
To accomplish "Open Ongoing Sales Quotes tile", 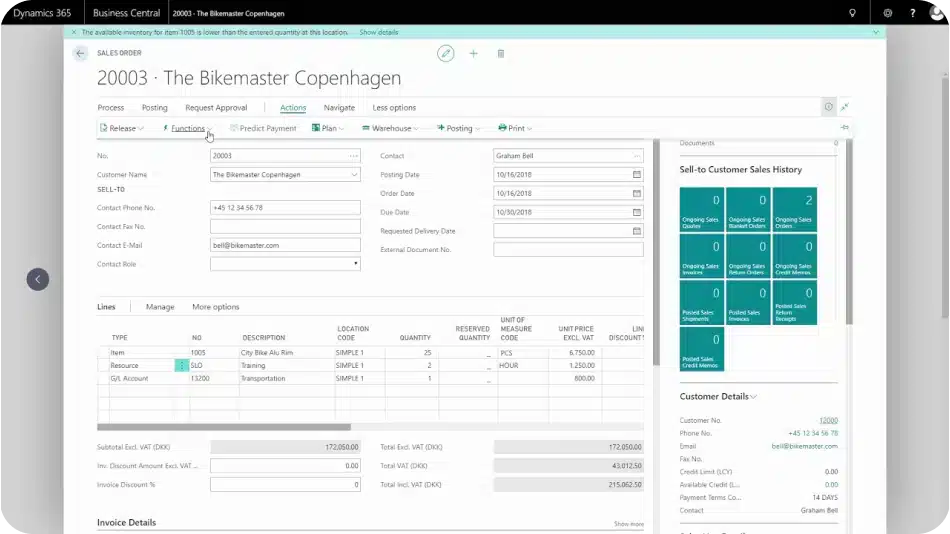I will pos(702,210).
